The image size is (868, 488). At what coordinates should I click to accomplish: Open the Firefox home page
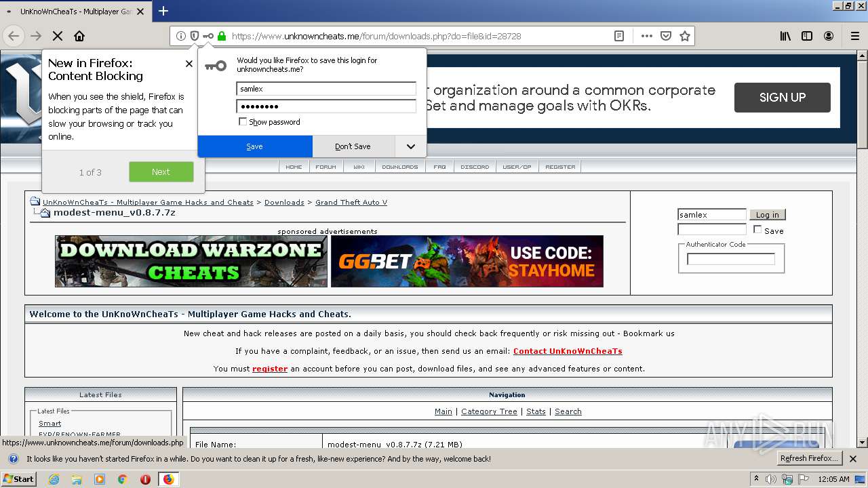point(79,36)
